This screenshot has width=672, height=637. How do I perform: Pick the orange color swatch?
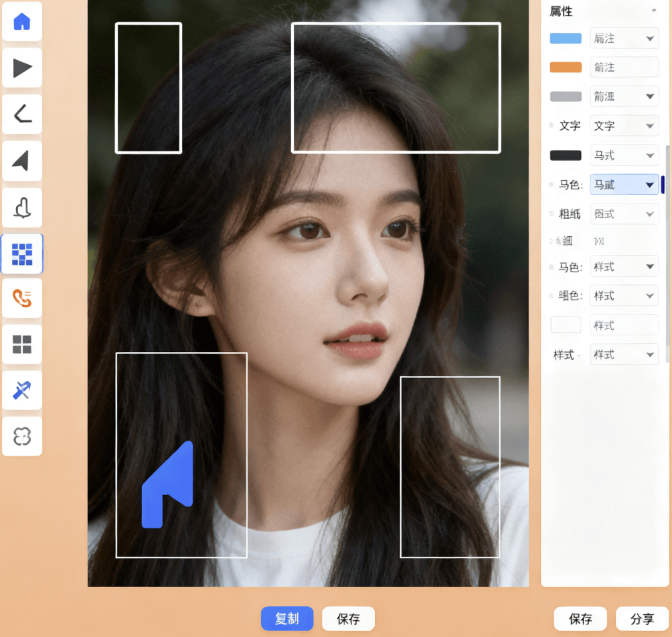566,68
